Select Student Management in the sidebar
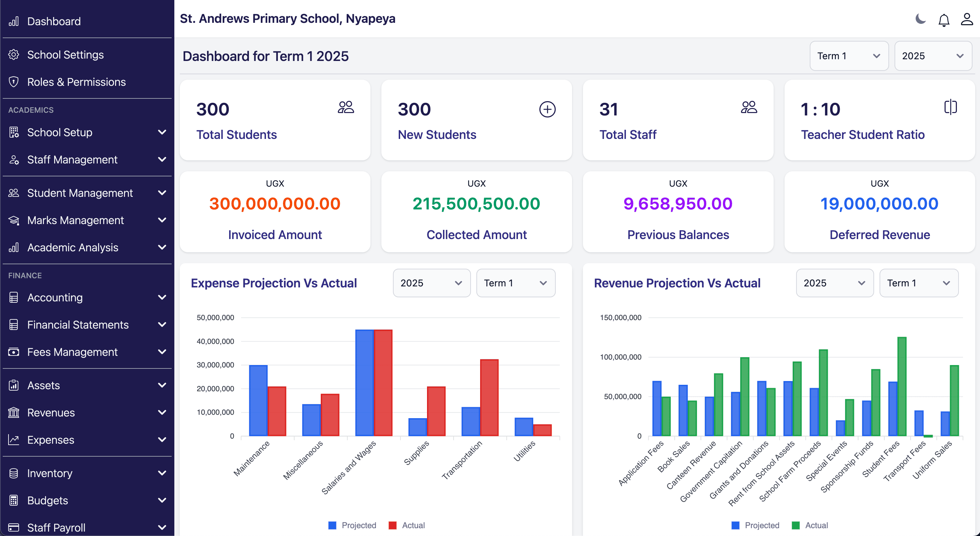Image resolution: width=980 pixels, height=536 pixels. tap(80, 193)
